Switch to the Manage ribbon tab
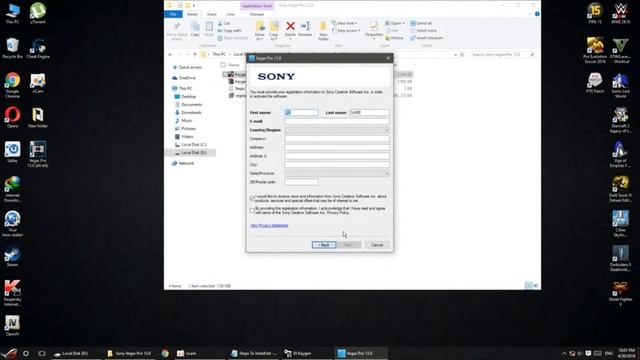The height and width of the screenshot is (360, 640). tap(257, 14)
